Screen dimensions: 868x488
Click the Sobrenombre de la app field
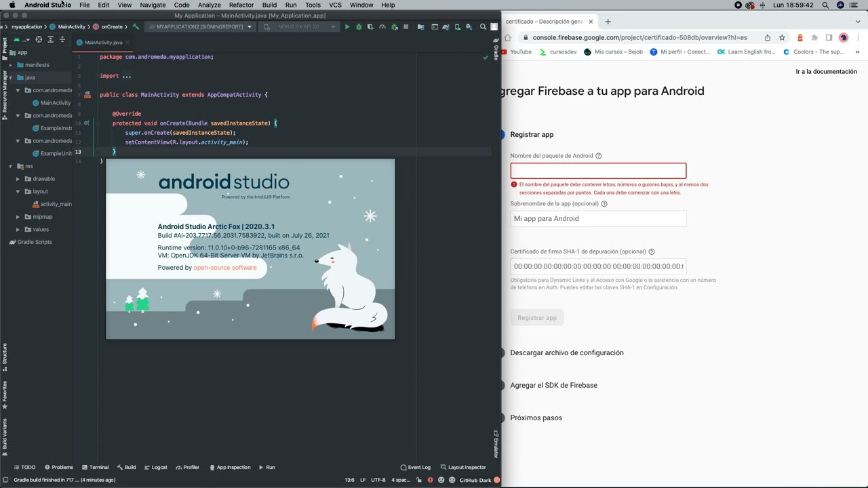point(598,218)
